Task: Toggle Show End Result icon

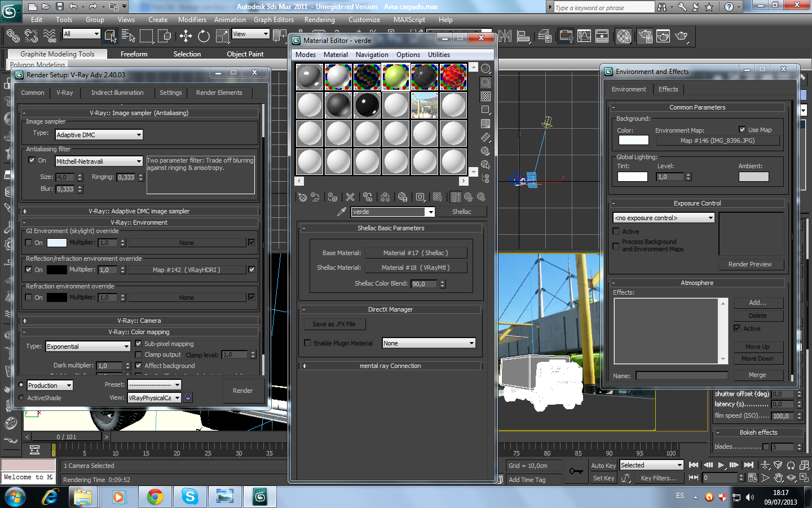Action: pyautogui.click(x=456, y=197)
